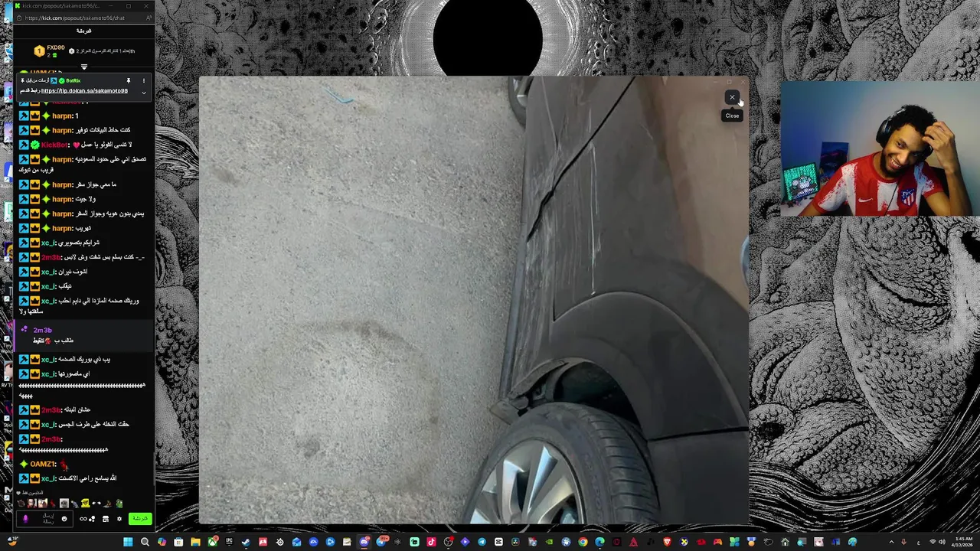
Task: Click the share dots icon in chat bar
Action: (92, 519)
